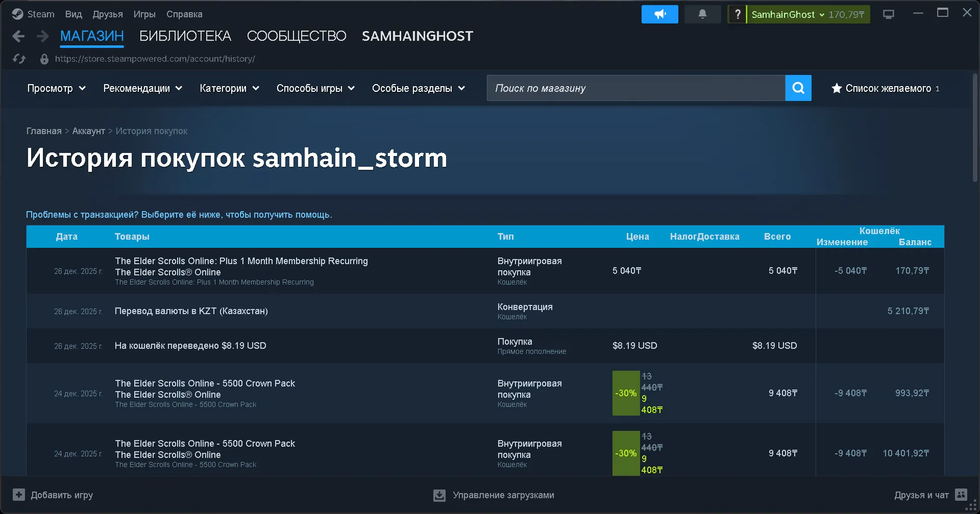980x514 pixels.
Task: Click the padlock icon beside URL
Action: pyautogui.click(x=44, y=59)
